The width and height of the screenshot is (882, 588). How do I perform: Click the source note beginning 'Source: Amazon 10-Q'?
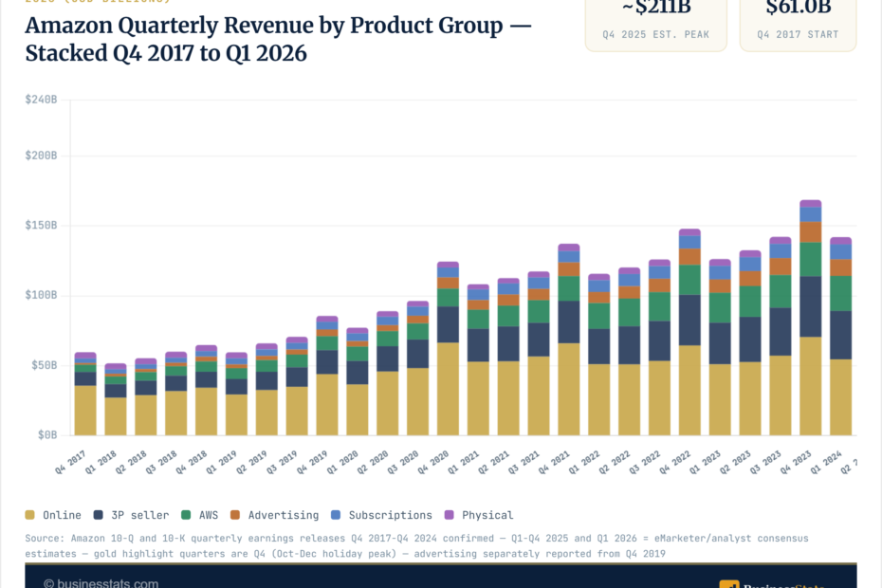tap(416, 546)
